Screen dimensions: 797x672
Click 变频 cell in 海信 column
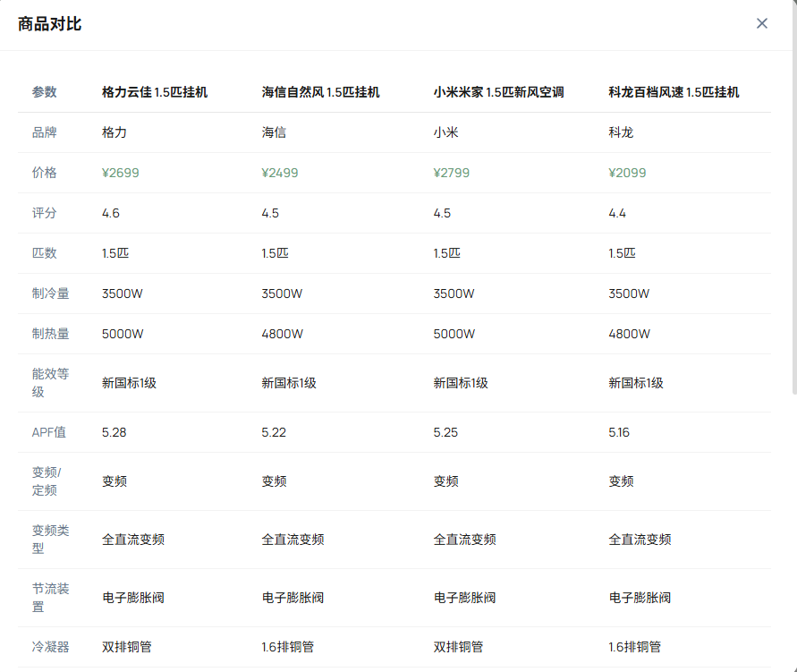click(274, 481)
